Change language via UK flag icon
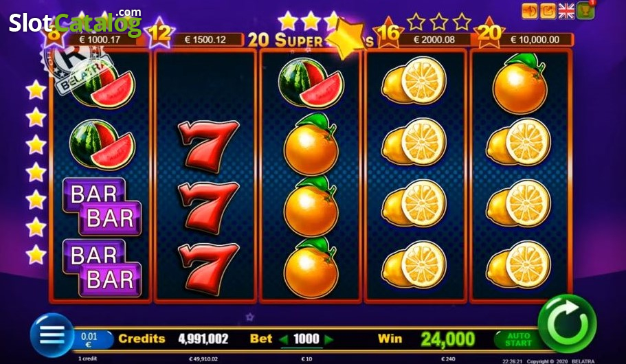Viewport: 626px width, 364px height. point(566,12)
